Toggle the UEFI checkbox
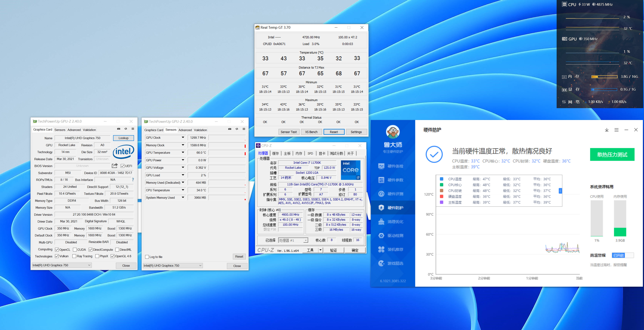Screen dimensions: 644x330 pyautogui.click(x=123, y=166)
